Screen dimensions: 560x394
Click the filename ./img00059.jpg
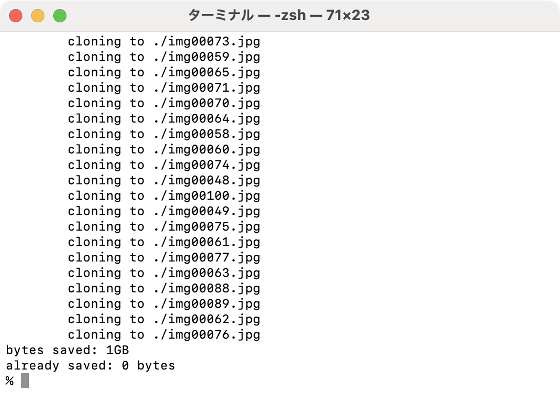click(x=207, y=57)
